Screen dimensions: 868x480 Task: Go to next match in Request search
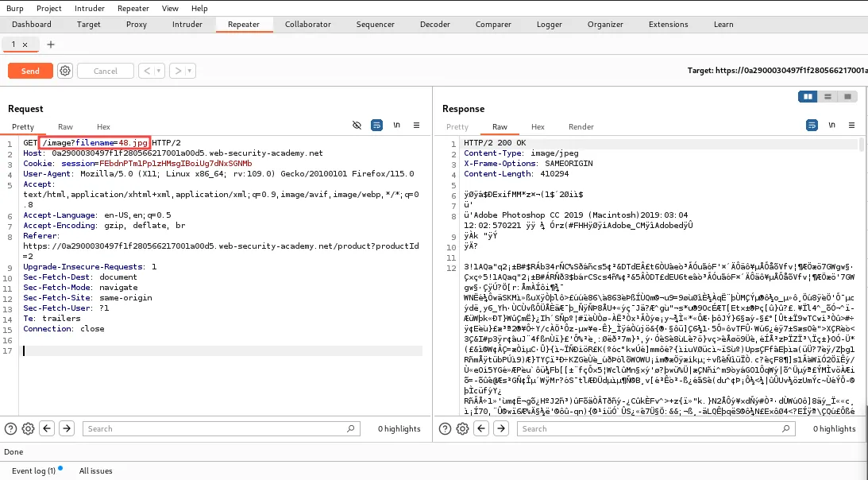(x=67, y=428)
